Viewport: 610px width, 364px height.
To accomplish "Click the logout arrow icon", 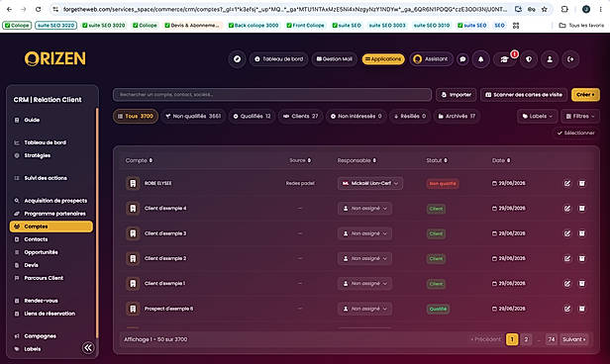I will coord(570,59).
